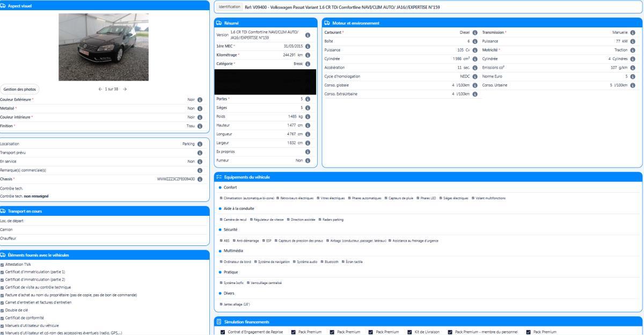644x335 pixels.
Task: Select the Identification tab
Action: coord(229,7)
